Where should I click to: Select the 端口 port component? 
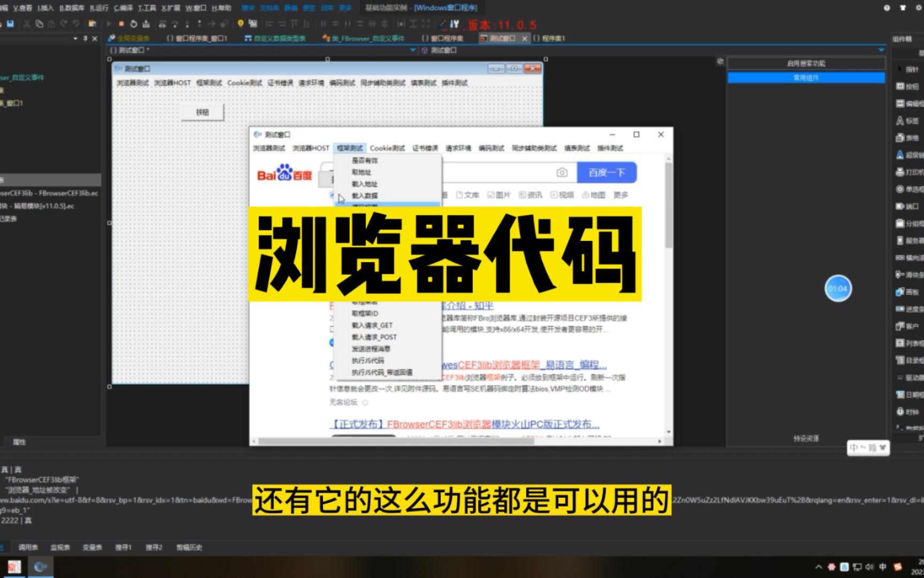pyautogui.click(x=907, y=206)
